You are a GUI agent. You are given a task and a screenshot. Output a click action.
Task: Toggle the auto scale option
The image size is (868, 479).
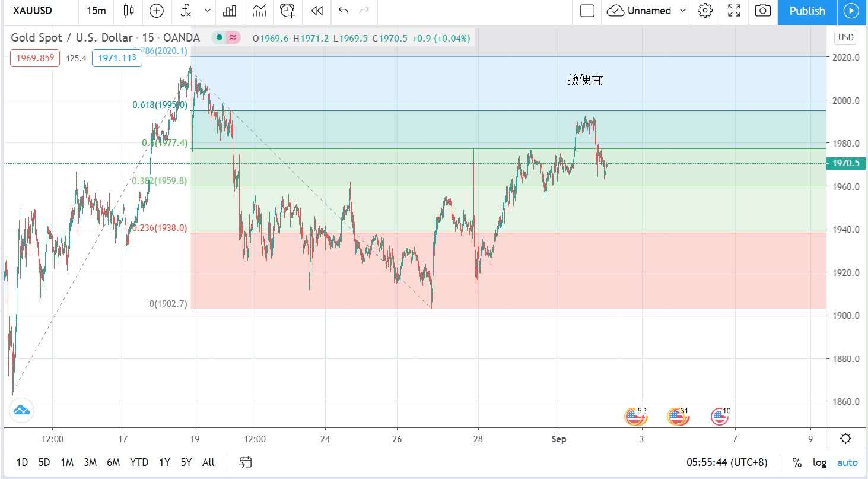point(847,462)
